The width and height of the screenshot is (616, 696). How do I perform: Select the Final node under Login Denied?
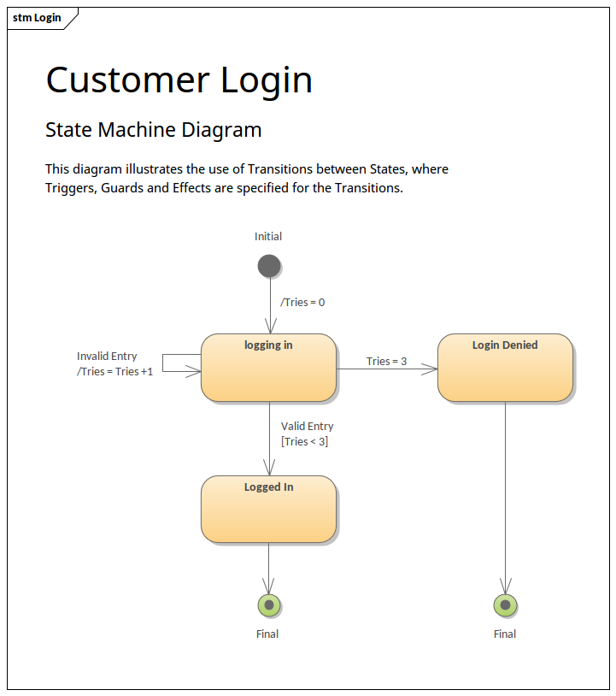click(505, 605)
